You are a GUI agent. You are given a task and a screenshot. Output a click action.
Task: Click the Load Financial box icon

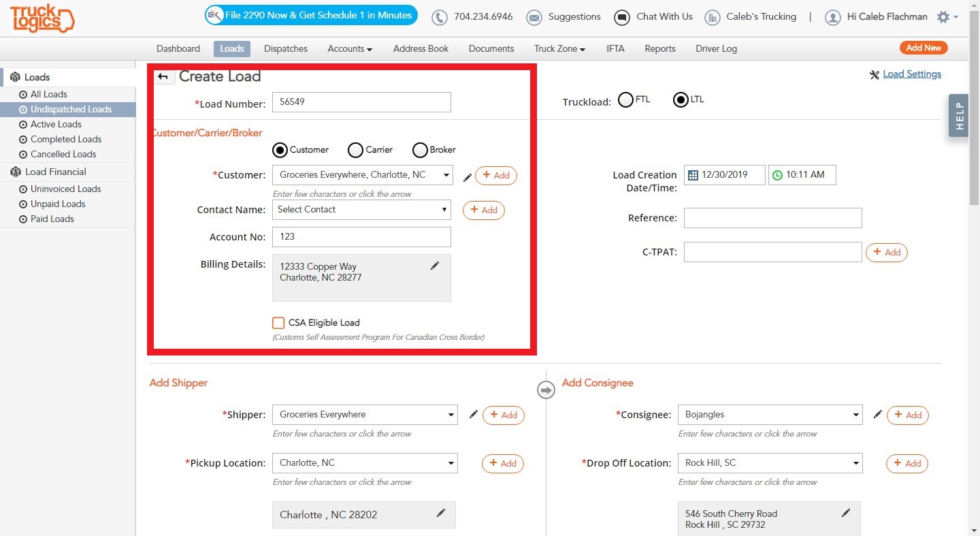15,172
